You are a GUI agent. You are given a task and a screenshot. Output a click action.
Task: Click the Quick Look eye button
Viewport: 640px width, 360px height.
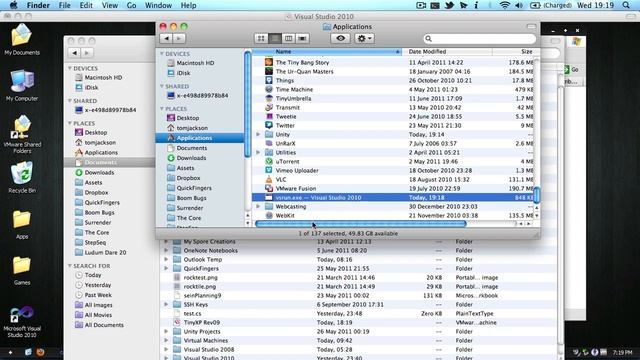(340, 38)
